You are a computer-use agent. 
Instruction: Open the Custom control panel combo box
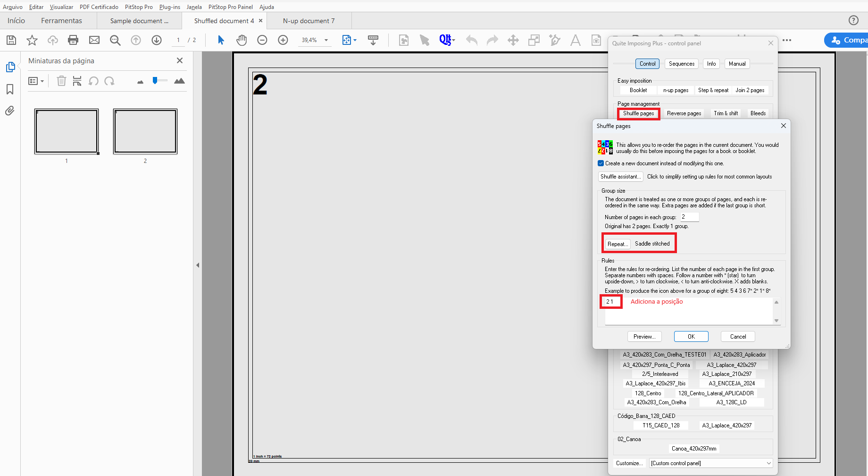click(x=711, y=463)
